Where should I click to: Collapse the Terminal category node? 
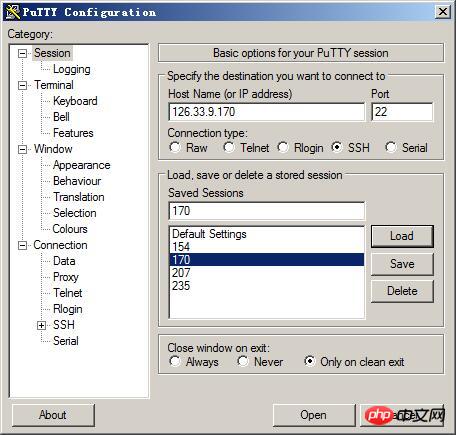22,85
